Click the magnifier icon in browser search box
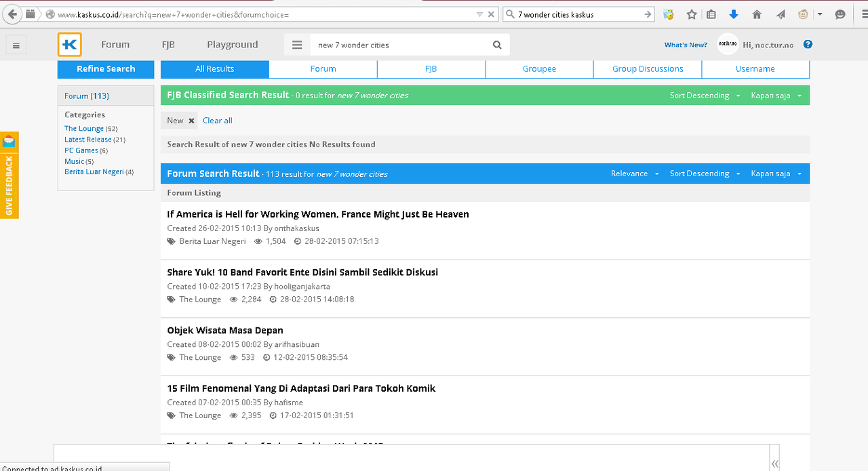This screenshot has height=471, width=868. point(510,14)
